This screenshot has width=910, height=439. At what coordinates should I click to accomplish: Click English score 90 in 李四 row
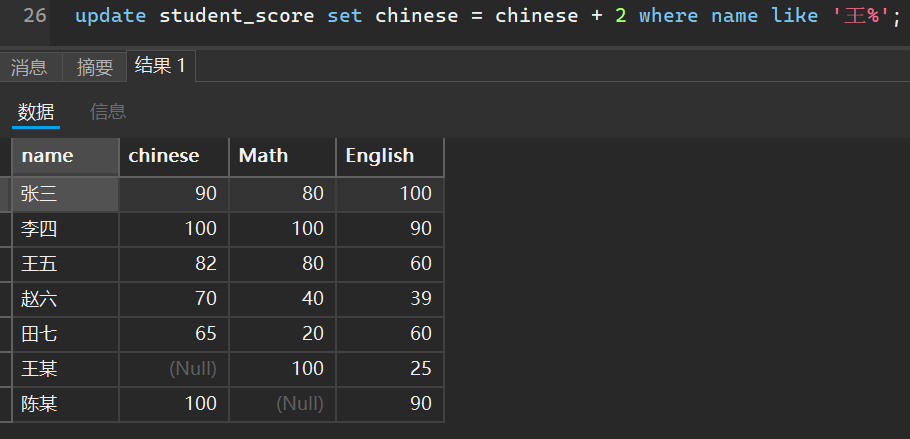tap(390, 229)
